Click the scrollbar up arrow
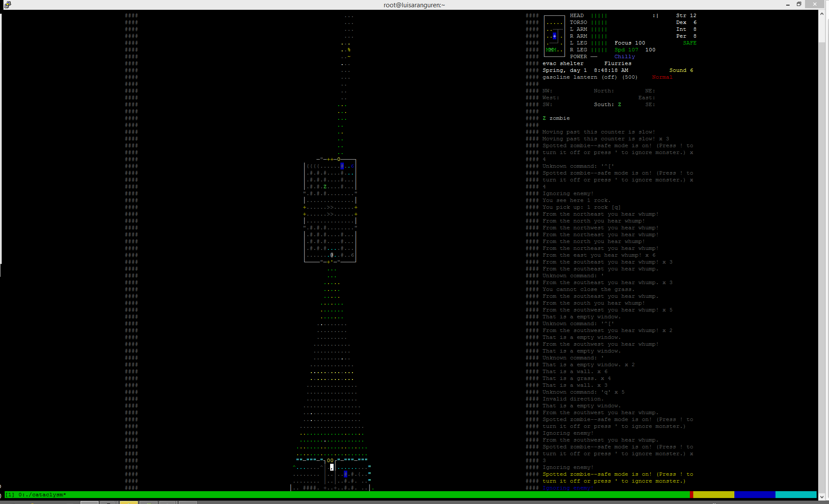This screenshot has width=829, height=504. [x=822, y=14]
